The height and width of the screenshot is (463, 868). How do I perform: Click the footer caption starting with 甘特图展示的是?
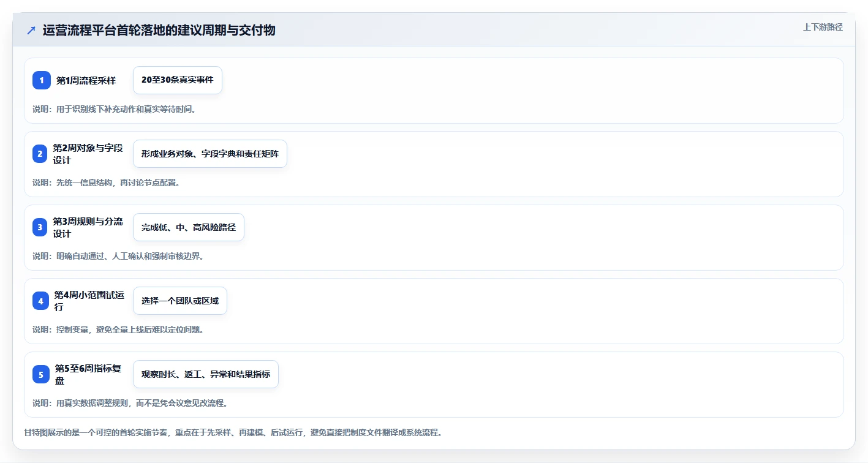233,432
